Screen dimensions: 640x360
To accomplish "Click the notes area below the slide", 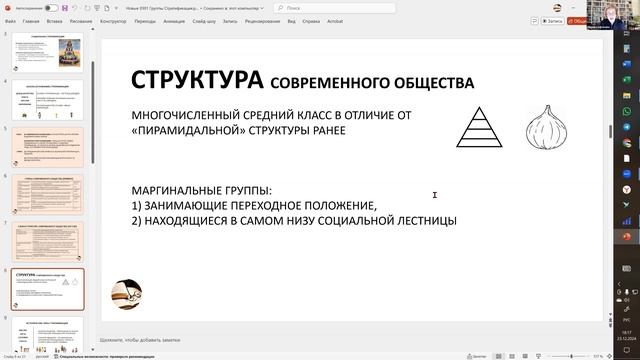I will click(x=351, y=340).
